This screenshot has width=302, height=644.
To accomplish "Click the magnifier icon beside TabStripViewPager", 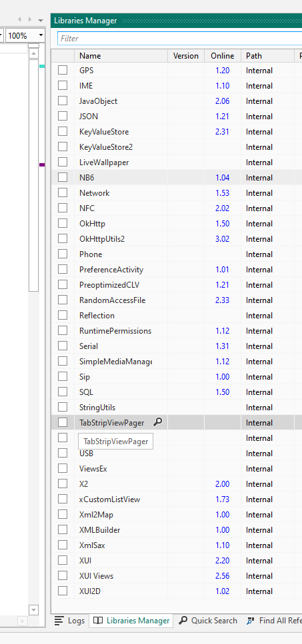I will (x=158, y=422).
